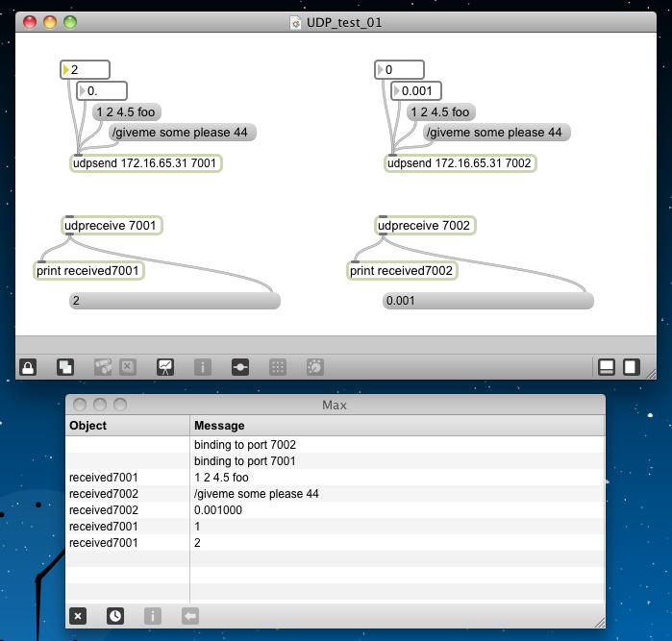Clear the Max window with X icon
This screenshot has height=641, width=672.
pos(78,616)
